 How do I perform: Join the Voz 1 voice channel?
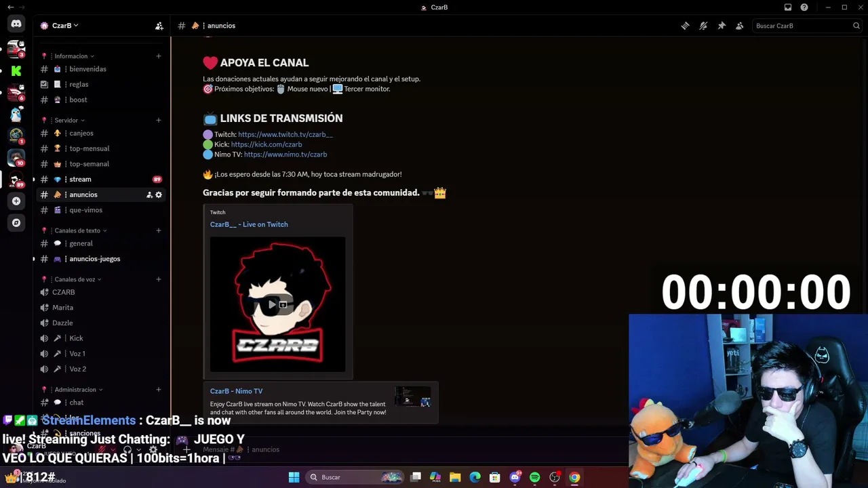102,354
